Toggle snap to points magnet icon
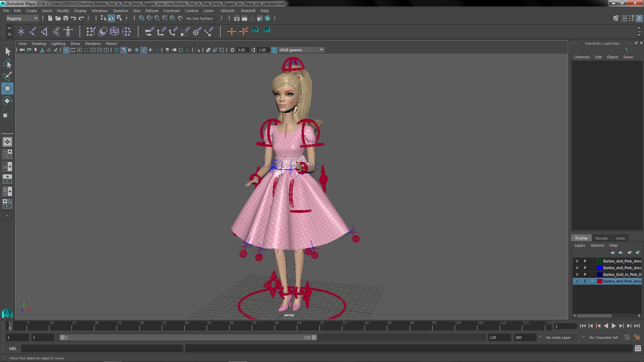The image size is (644, 362). [x=157, y=18]
